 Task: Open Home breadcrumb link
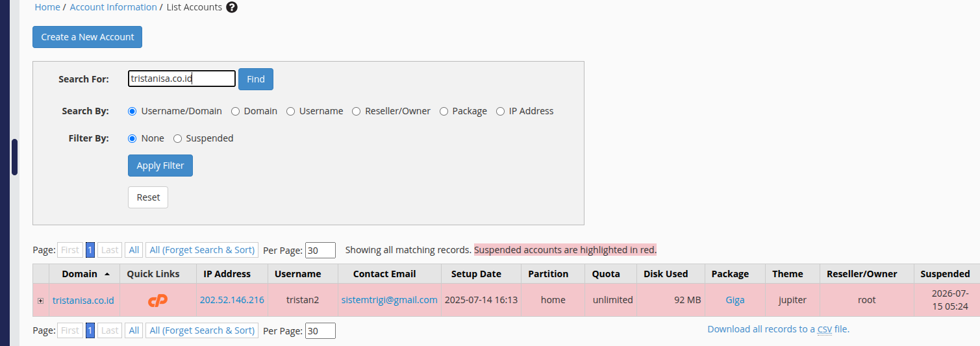tap(47, 7)
